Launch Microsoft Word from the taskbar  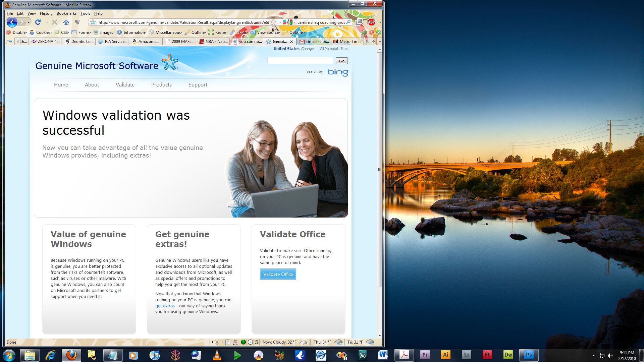coord(383,355)
